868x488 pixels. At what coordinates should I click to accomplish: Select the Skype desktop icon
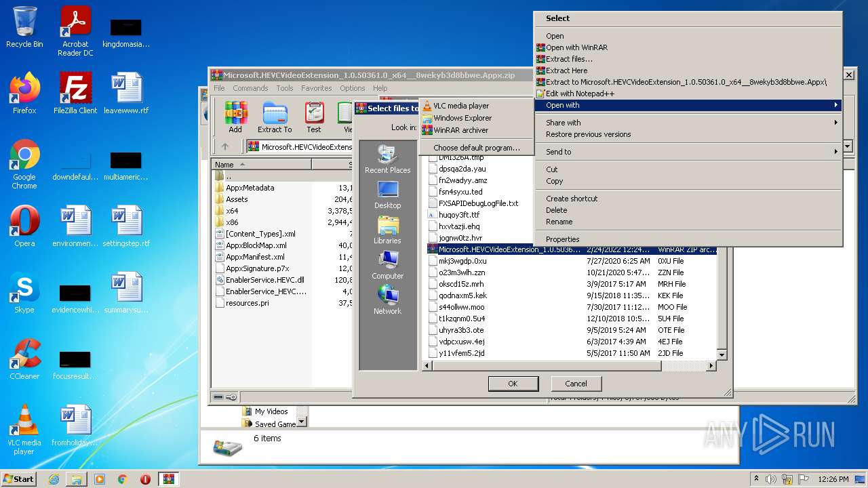click(24, 293)
